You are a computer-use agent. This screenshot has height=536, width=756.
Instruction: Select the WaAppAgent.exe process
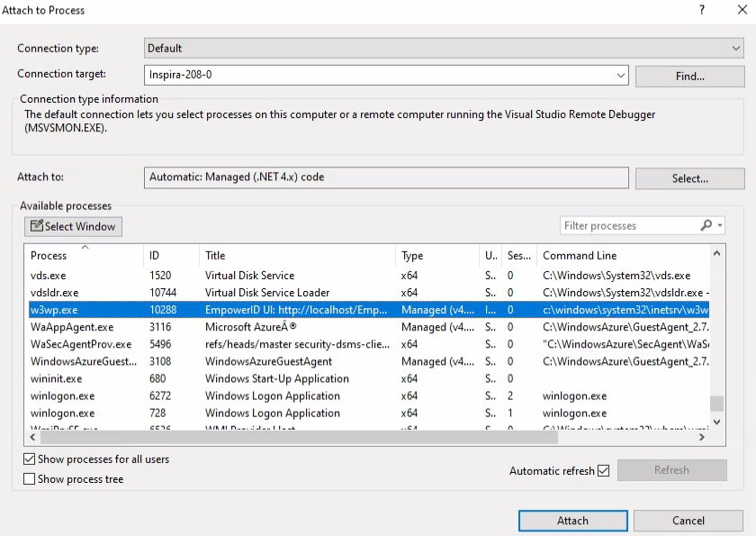(x=369, y=327)
